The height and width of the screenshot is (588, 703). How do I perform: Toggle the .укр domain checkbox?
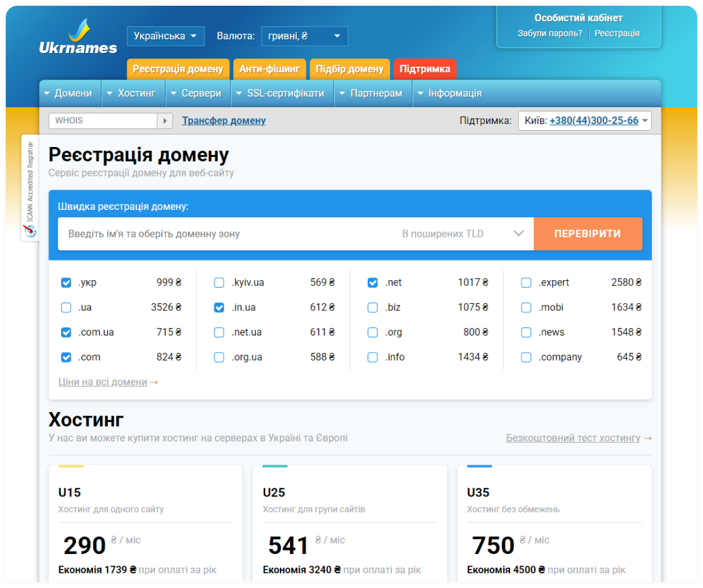[66, 282]
